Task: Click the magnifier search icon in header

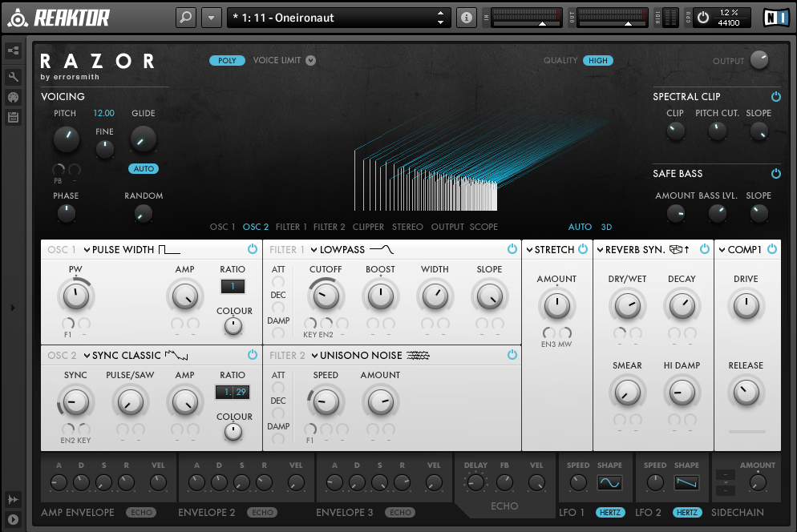Action: coord(186,18)
